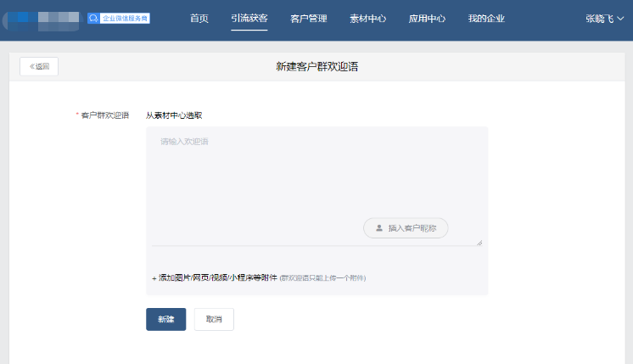Select 从素材中心选取 link

(174, 115)
